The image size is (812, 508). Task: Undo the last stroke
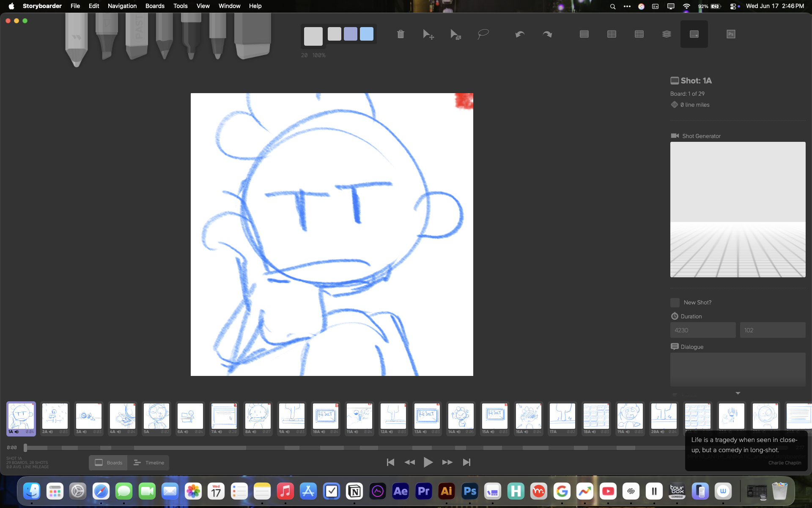(520, 34)
